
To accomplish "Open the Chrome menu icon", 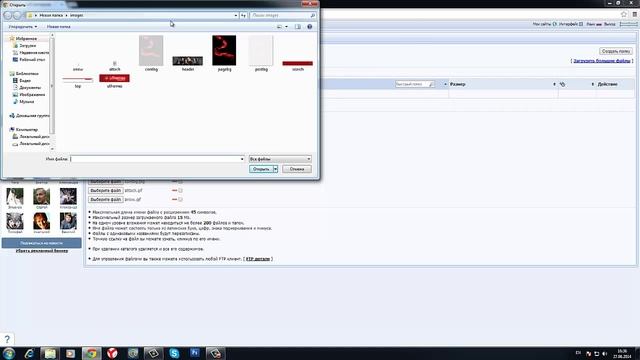I will click(635, 14).
